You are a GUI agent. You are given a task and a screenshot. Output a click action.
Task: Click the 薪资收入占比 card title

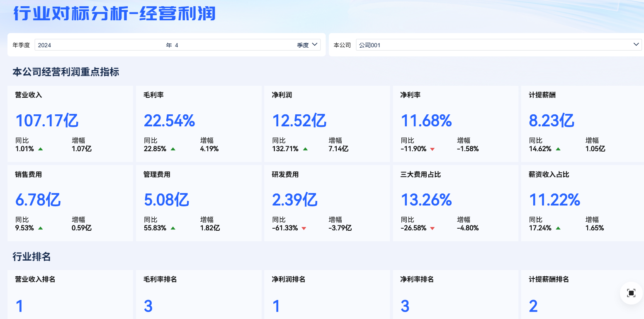(549, 174)
